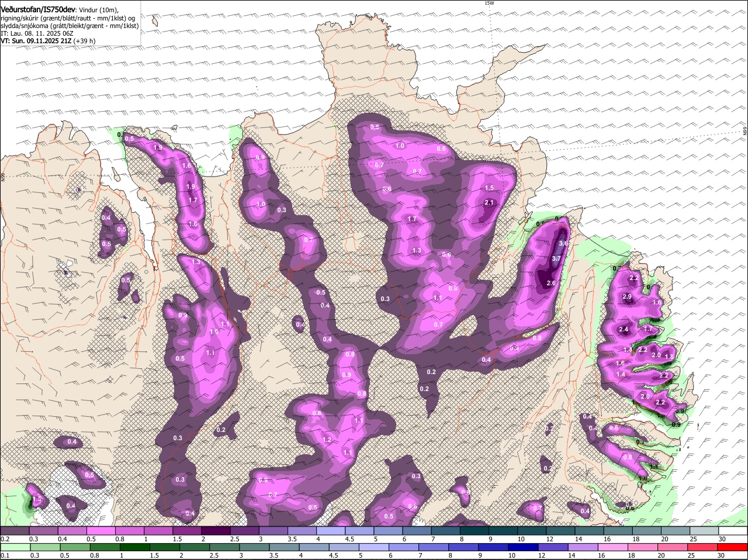Screen dimensions: 748x560
Task: Pick palest green bottom legend swatch labeled 0.1
Action: coord(15,547)
